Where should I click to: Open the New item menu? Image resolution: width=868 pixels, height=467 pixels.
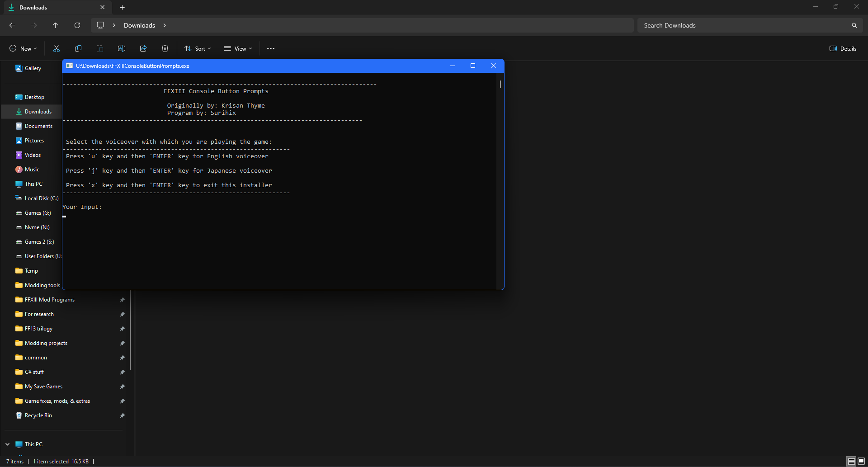coord(23,48)
